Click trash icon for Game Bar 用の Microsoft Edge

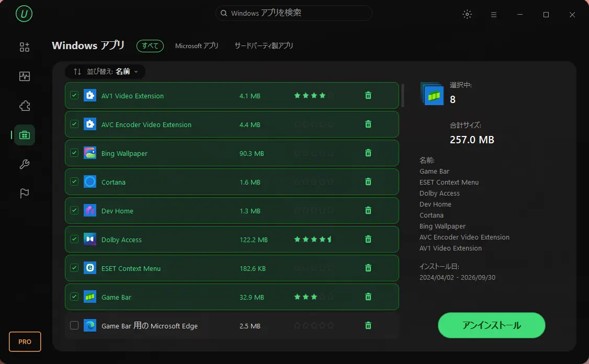point(368,325)
